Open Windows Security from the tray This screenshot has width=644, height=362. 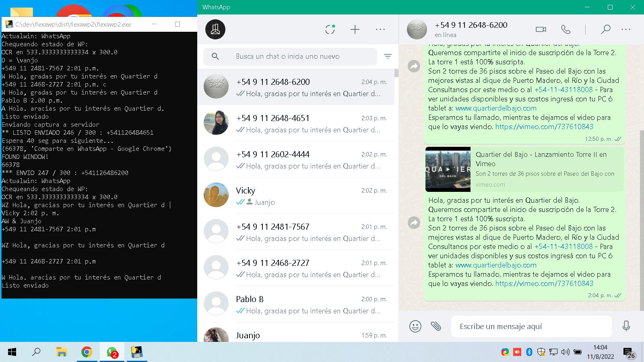[541, 352]
